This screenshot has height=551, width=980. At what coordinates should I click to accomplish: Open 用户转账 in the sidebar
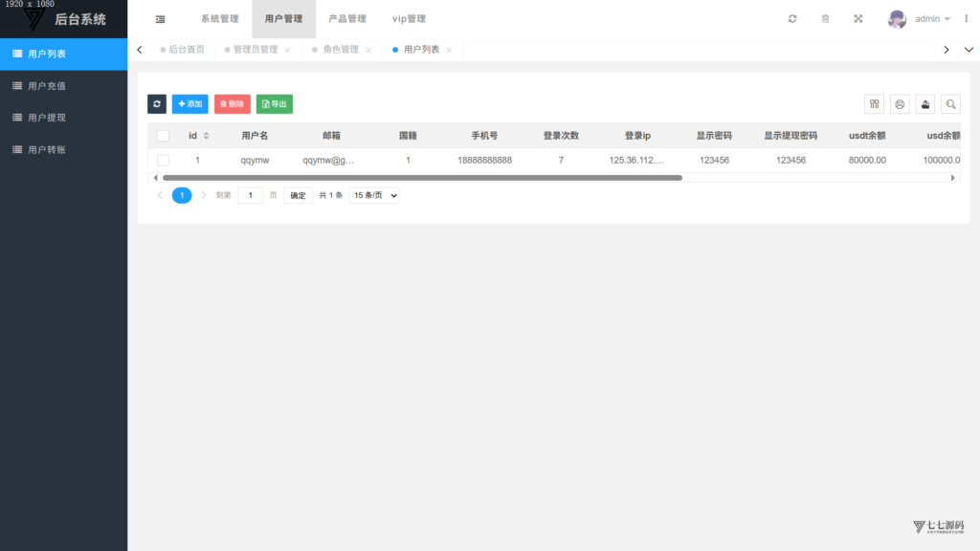click(64, 149)
